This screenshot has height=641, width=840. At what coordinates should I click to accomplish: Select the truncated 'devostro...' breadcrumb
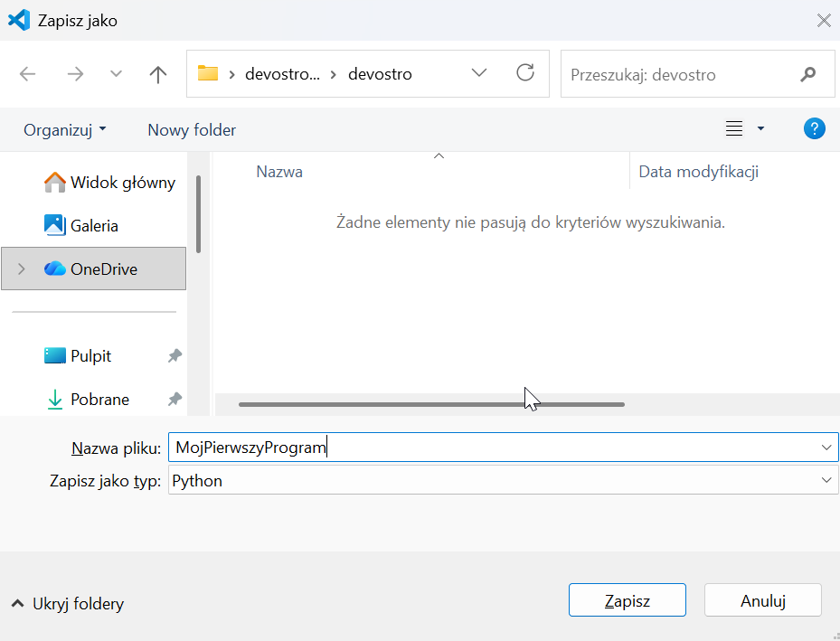coord(282,74)
